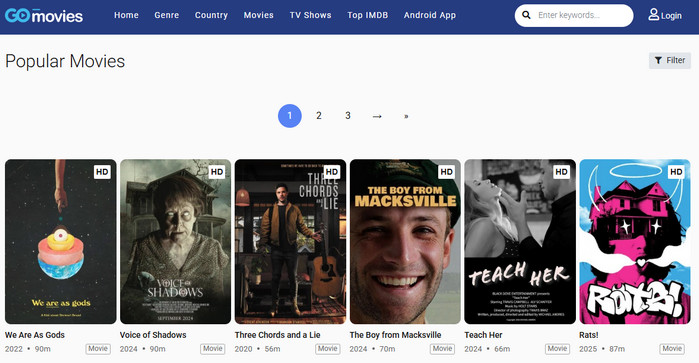
Task: Click Movie tag under Three Chords and a Lie
Action: point(328,349)
